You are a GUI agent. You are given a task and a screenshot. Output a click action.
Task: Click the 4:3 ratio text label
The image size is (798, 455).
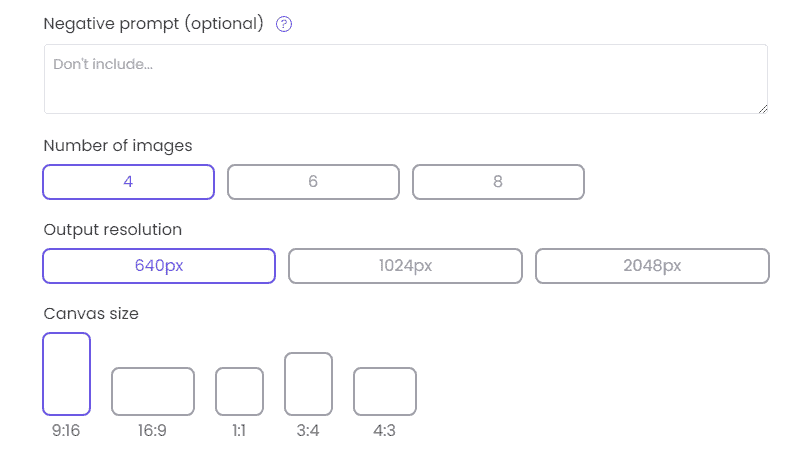pos(384,431)
